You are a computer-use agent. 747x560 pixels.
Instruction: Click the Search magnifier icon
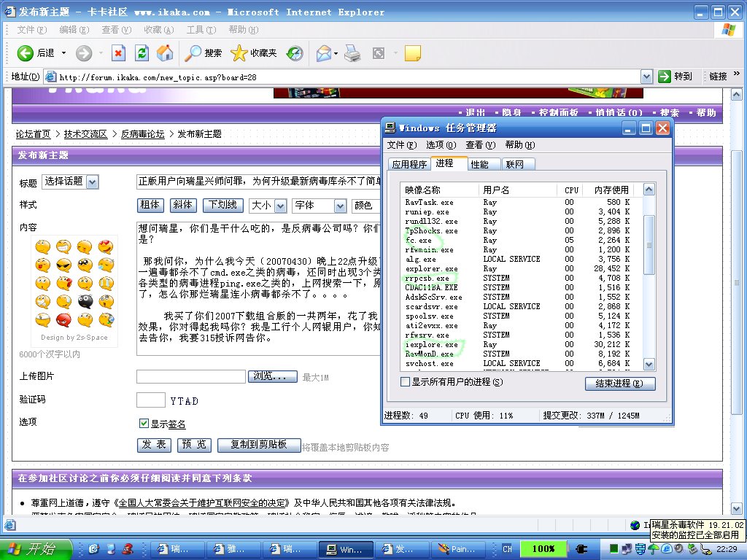pyautogui.click(x=193, y=52)
